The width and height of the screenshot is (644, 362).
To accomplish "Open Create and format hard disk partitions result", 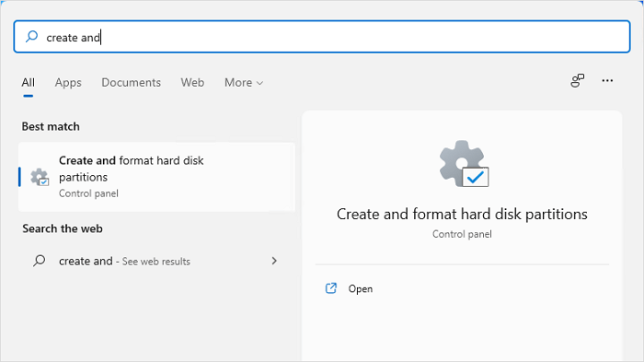I will point(156,177).
